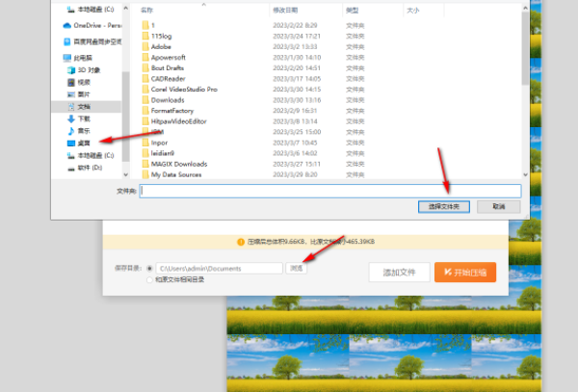The width and height of the screenshot is (578, 392).
Task: Click the 图片 pictures icon in sidebar
Action: point(71,94)
